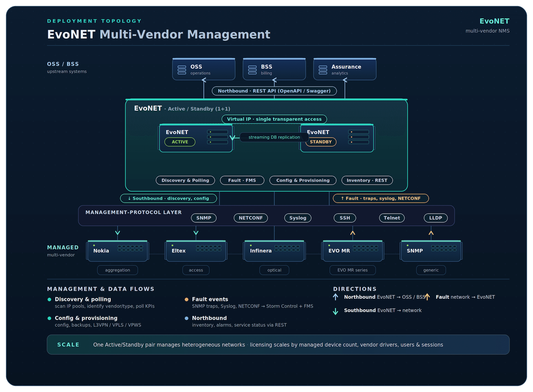The width and height of the screenshot is (533, 392).
Task: Click the generic tag under the SNMP device
Action: pyautogui.click(x=431, y=270)
